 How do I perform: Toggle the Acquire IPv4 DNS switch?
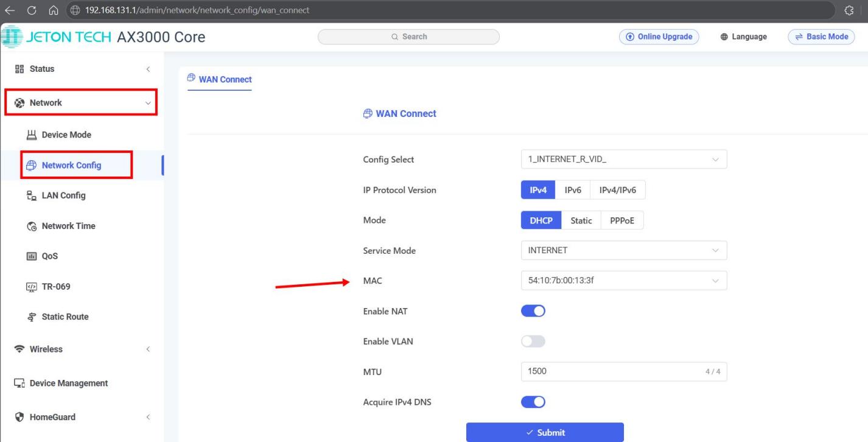coord(533,402)
